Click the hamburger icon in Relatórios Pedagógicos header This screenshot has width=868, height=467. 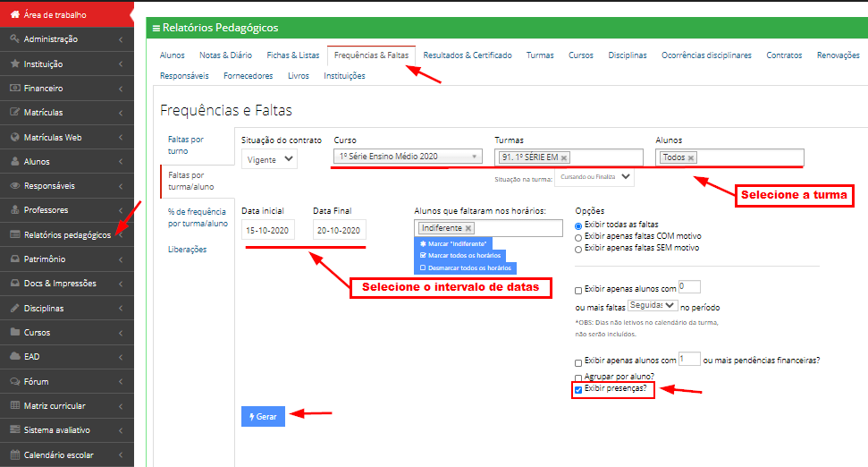coord(156,28)
